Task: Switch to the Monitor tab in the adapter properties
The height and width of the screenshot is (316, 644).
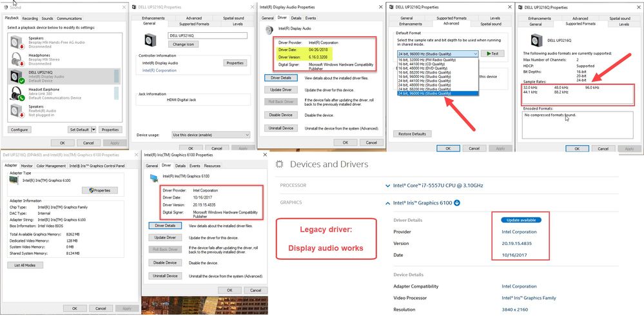Action: [x=26, y=166]
